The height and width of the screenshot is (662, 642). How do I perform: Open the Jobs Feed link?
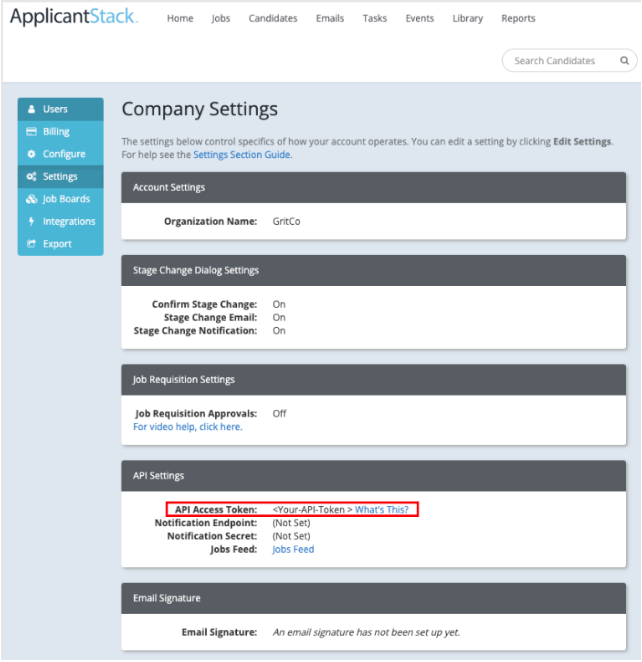click(293, 549)
